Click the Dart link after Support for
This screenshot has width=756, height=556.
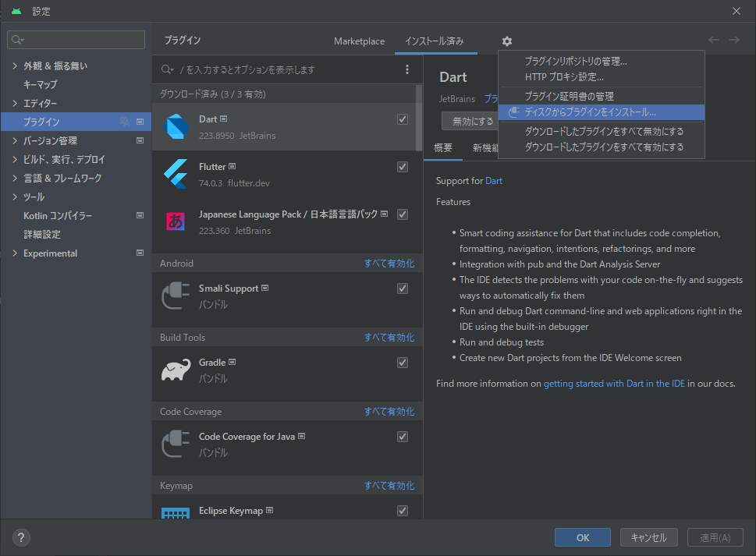point(493,181)
